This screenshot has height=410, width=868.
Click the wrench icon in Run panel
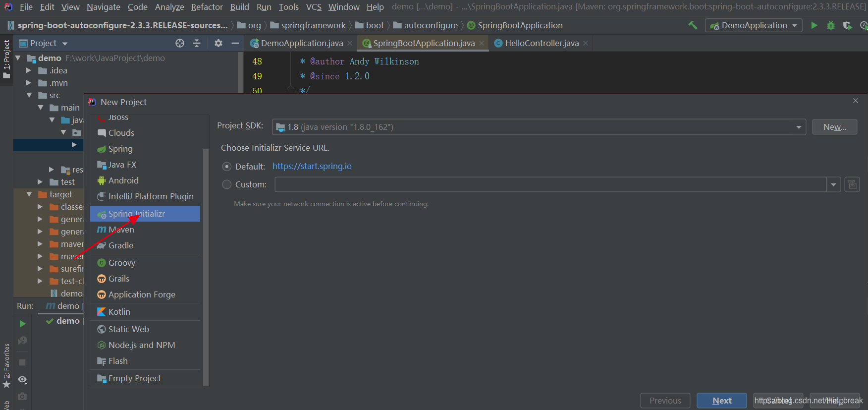[x=22, y=341]
